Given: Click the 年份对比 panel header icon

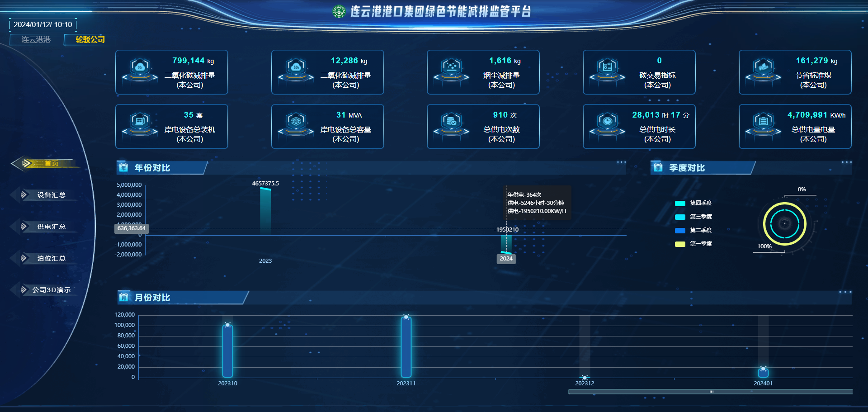Looking at the screenshot, I should [x=123, y=167].
